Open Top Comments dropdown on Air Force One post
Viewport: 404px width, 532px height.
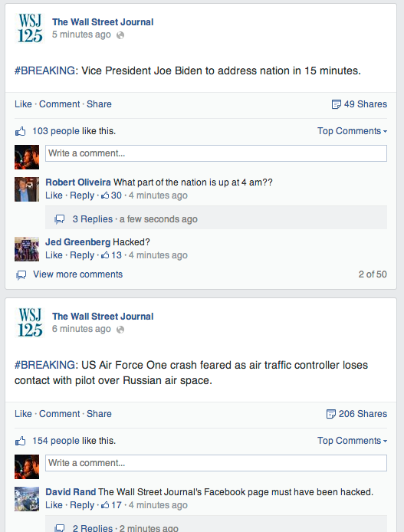[352, 441]
